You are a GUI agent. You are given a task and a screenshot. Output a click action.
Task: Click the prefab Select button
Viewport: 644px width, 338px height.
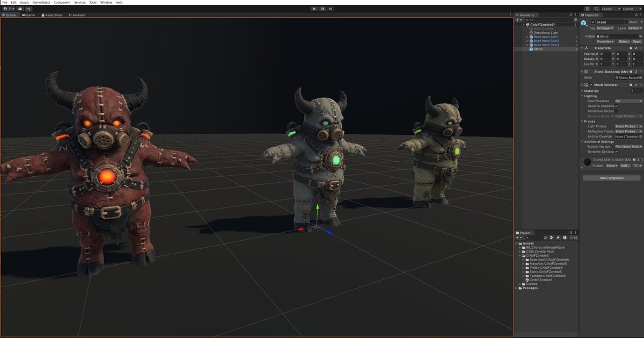point(624,41)
